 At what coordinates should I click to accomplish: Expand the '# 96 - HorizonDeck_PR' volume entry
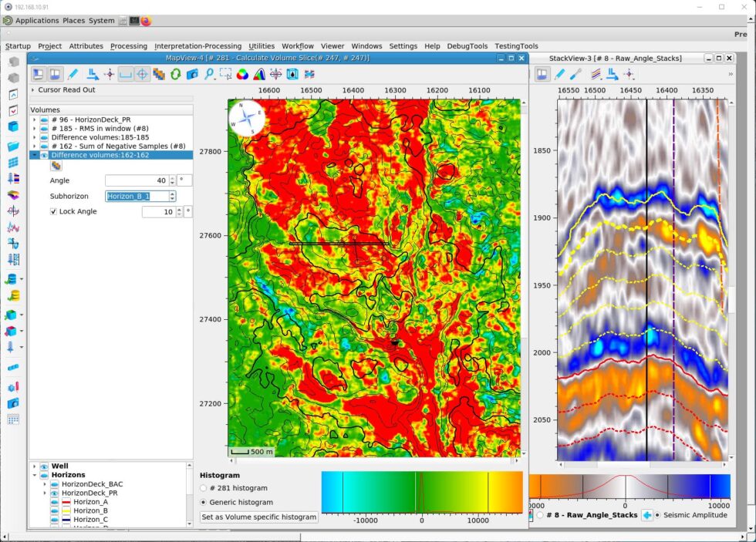(34, 120)
